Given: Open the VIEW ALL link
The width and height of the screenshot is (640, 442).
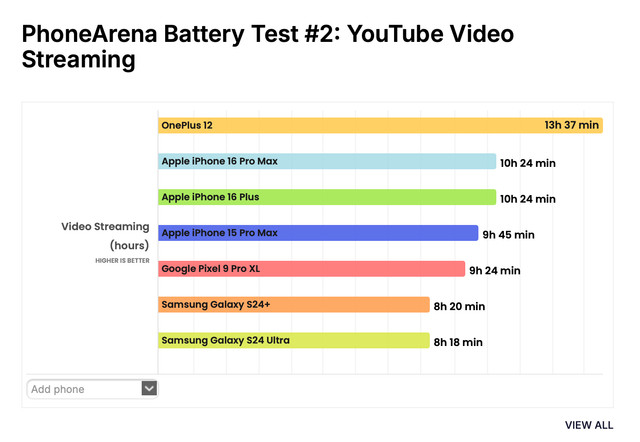Looking at the screenshot, I should coord(589,425).
